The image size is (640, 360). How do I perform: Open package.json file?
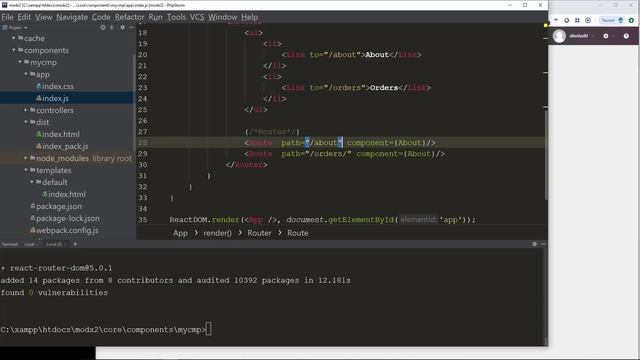point(56,206)
